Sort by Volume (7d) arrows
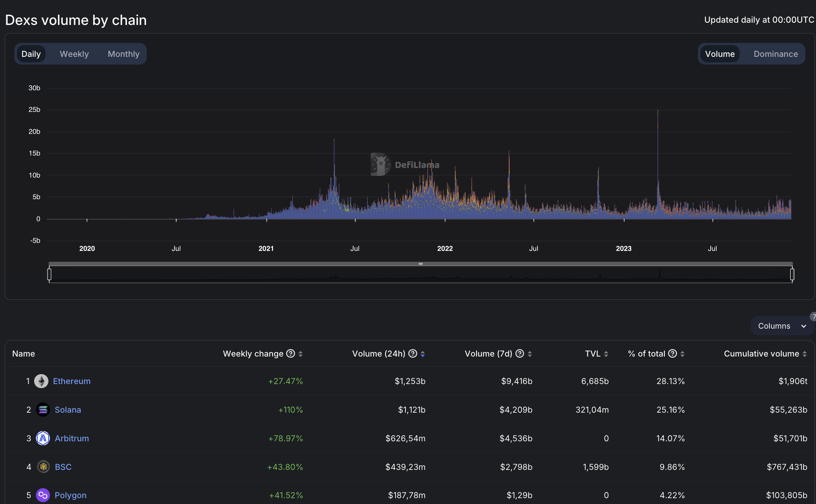The width and height of the screenshot is (816, 504). pos(530,354)
